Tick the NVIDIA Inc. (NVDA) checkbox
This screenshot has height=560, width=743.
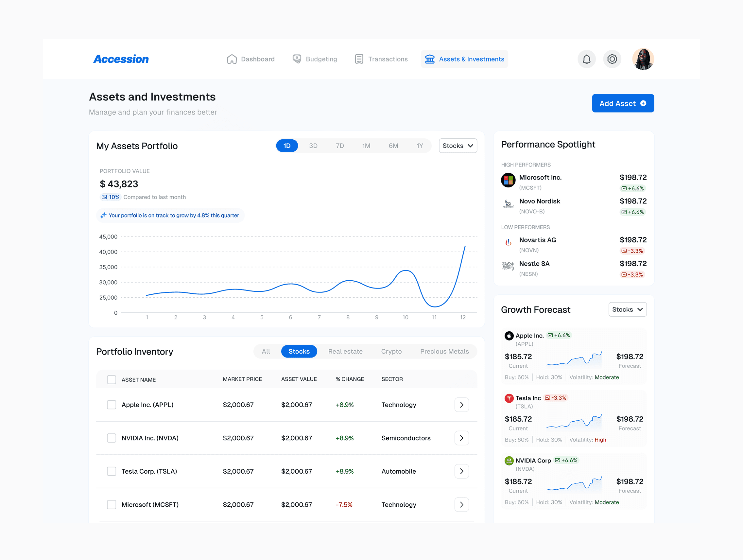coord(112,438)
